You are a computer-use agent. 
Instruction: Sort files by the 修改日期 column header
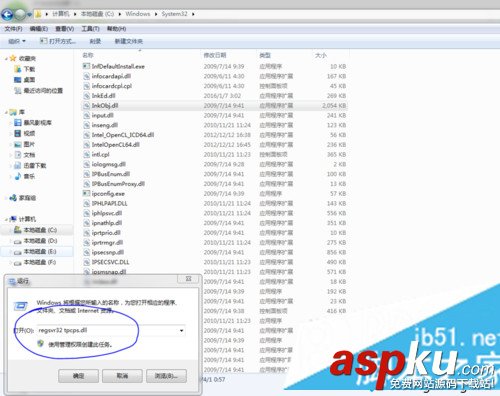[x=215, y=55]
